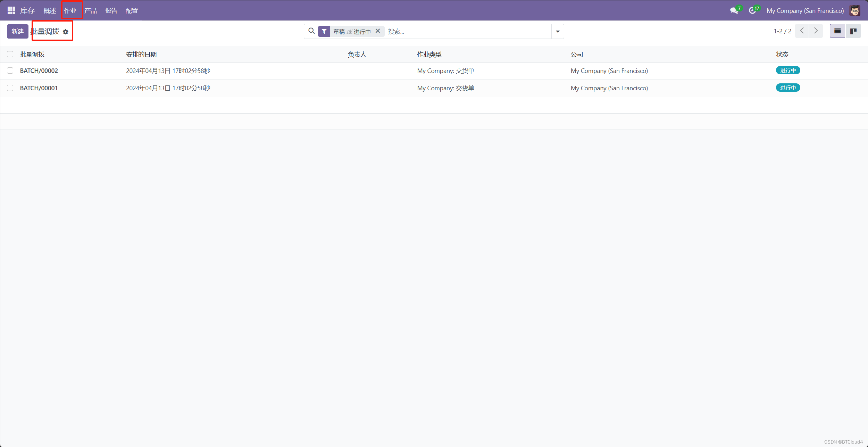
Task: Open the company switcher My Company
Action: pos(805,11)
